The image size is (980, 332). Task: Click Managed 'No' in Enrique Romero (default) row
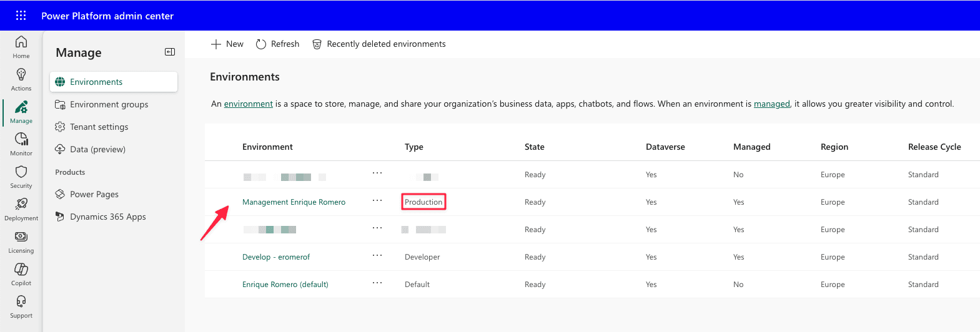[738, 285]
